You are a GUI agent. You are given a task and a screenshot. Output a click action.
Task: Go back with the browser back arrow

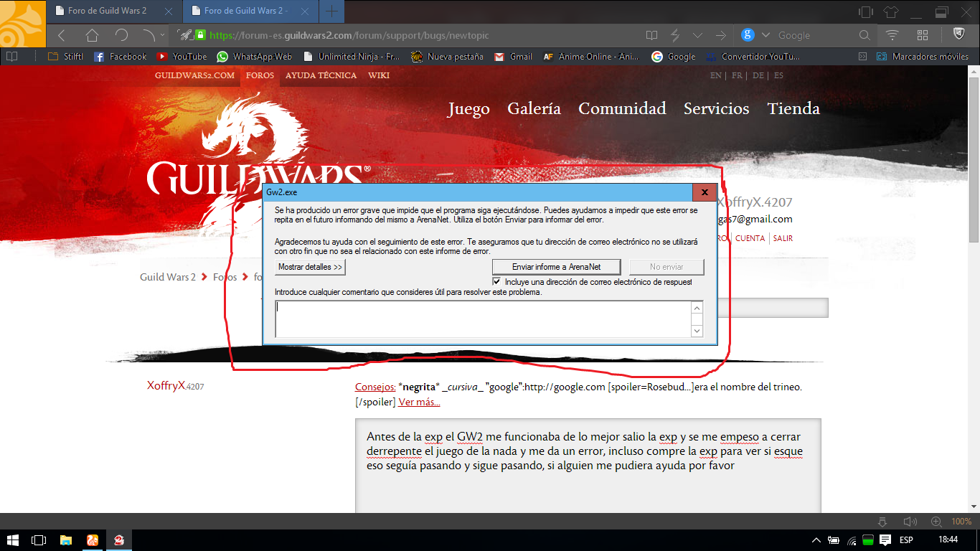coord(62,35)
